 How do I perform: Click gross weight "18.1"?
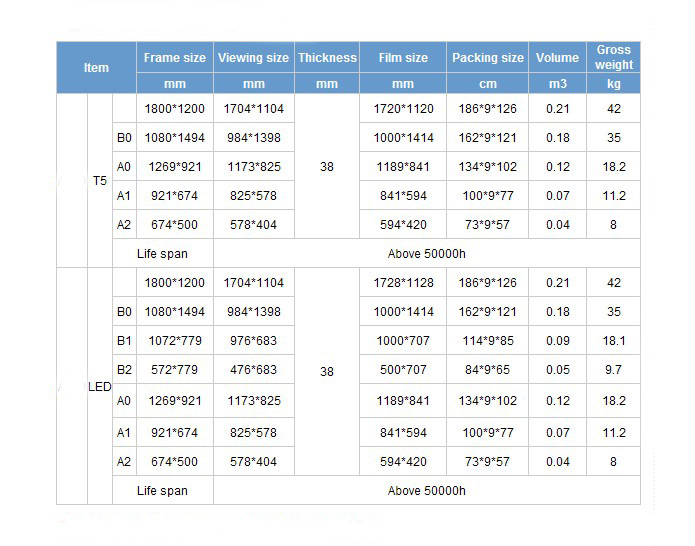[614, 341]
